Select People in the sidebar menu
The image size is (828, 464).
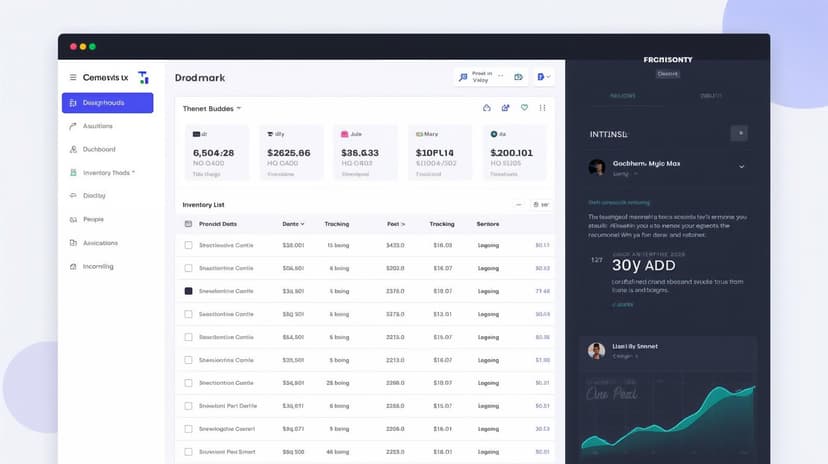(x=93, y=220)
